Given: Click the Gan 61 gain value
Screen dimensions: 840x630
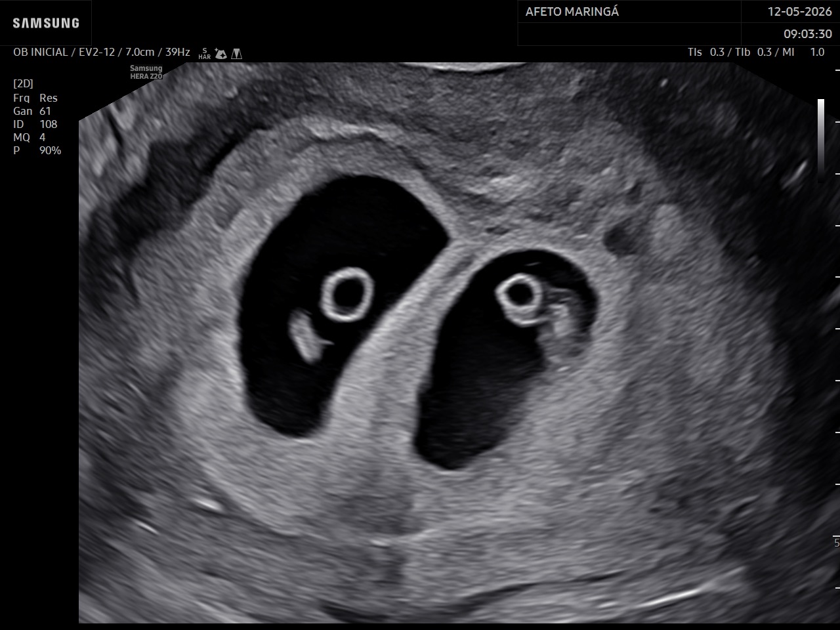Looking at the screenshot, I should [x=32, y=111].
